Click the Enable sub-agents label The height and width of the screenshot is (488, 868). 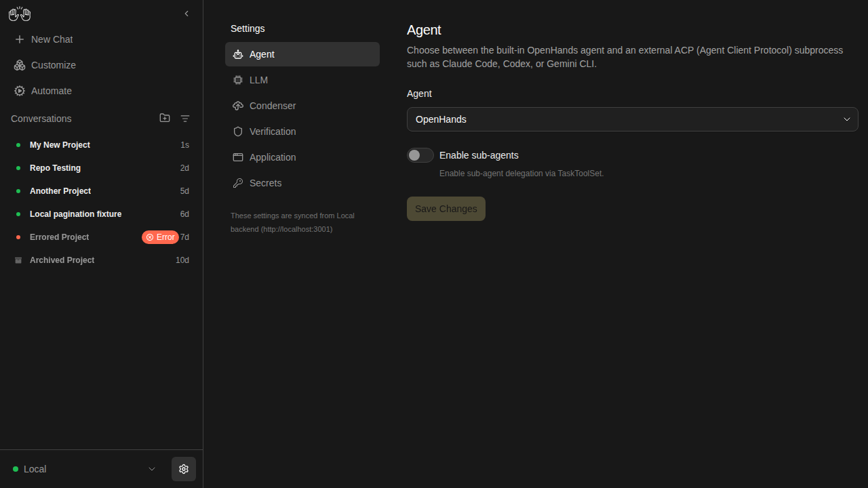pyautogui.click(x=479, y=155)
